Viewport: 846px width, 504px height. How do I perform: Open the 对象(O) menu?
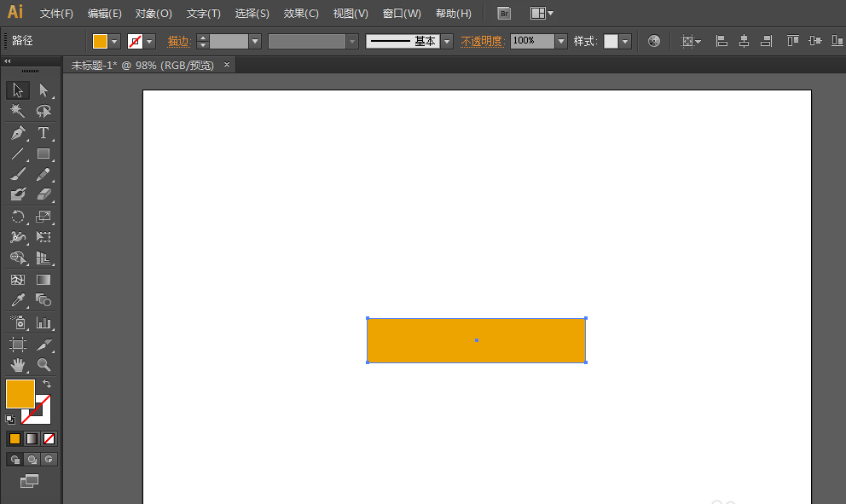(154, 14)
